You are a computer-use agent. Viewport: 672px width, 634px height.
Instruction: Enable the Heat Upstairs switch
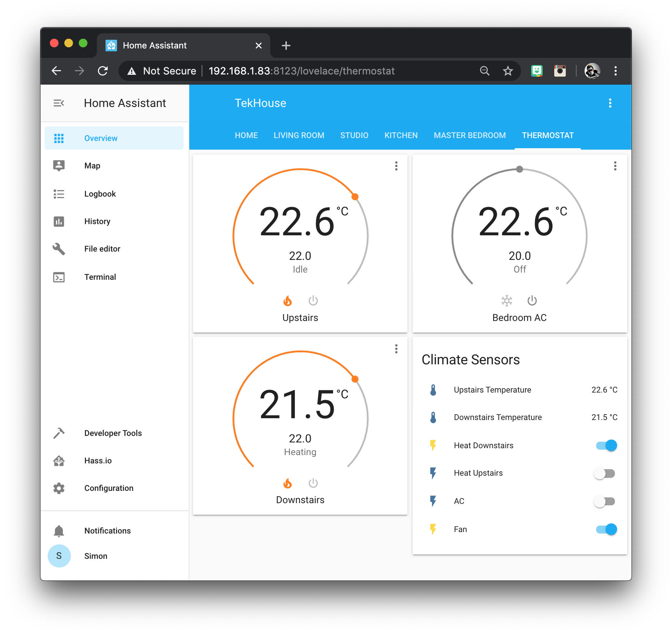pyautogui.click(x=604, y=473)
